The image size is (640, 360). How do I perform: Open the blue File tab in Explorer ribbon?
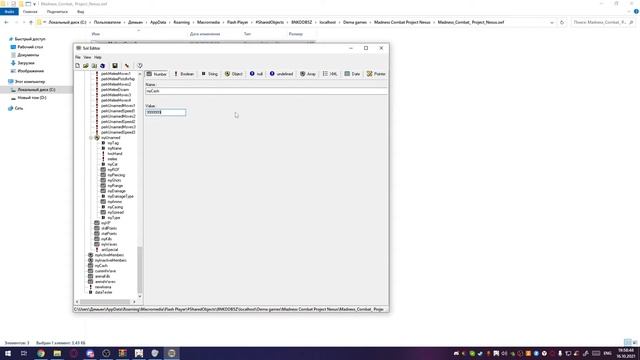(9, 12)
